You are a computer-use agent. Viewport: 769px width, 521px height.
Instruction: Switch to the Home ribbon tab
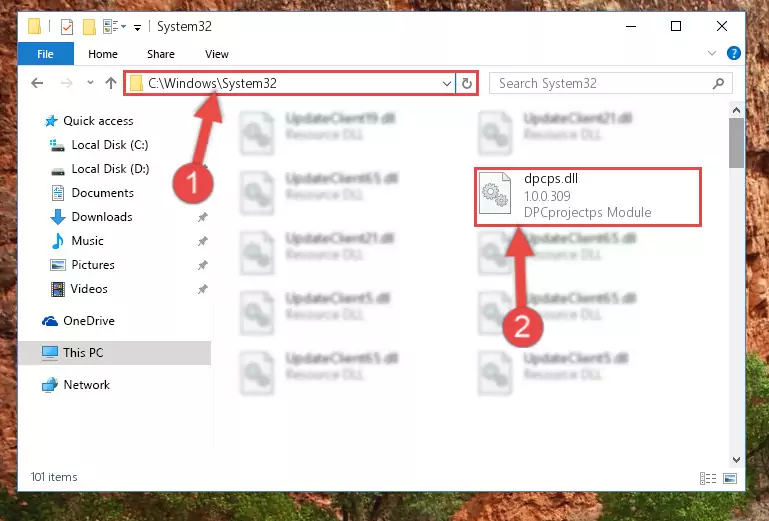[103, 54]
